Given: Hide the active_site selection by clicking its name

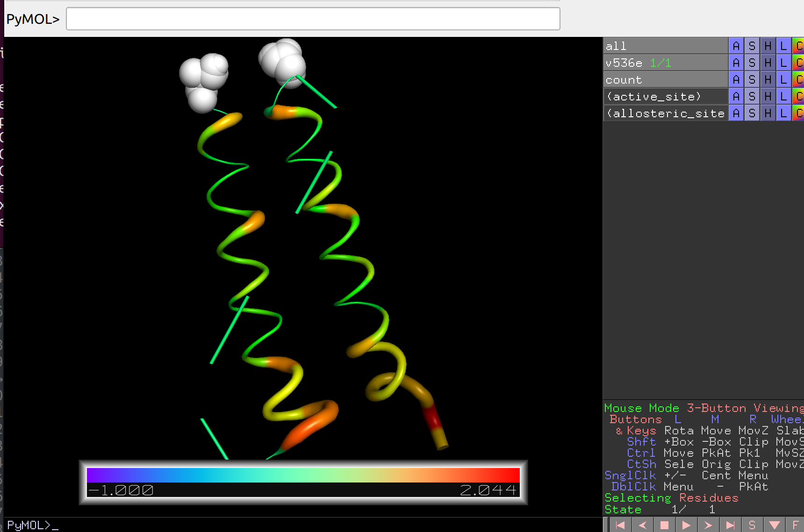Looking at the screenshot, I should (x=653, y=96).
